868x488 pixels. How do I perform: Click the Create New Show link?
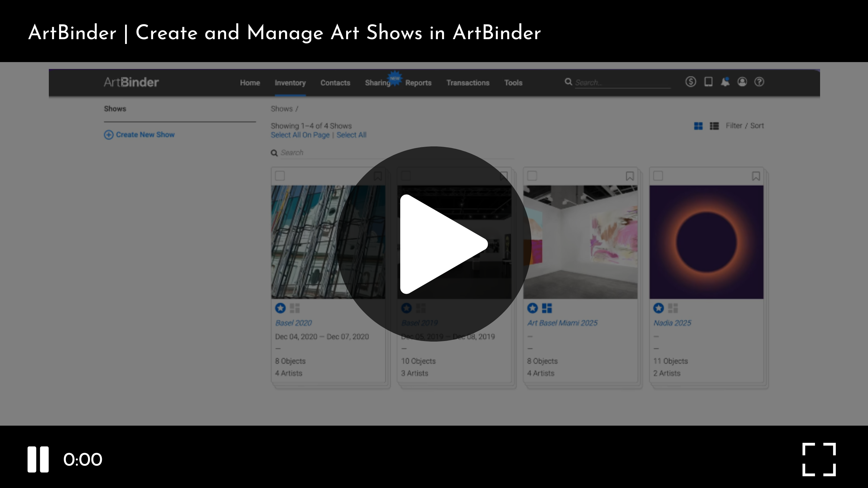(x=145, y=135)
